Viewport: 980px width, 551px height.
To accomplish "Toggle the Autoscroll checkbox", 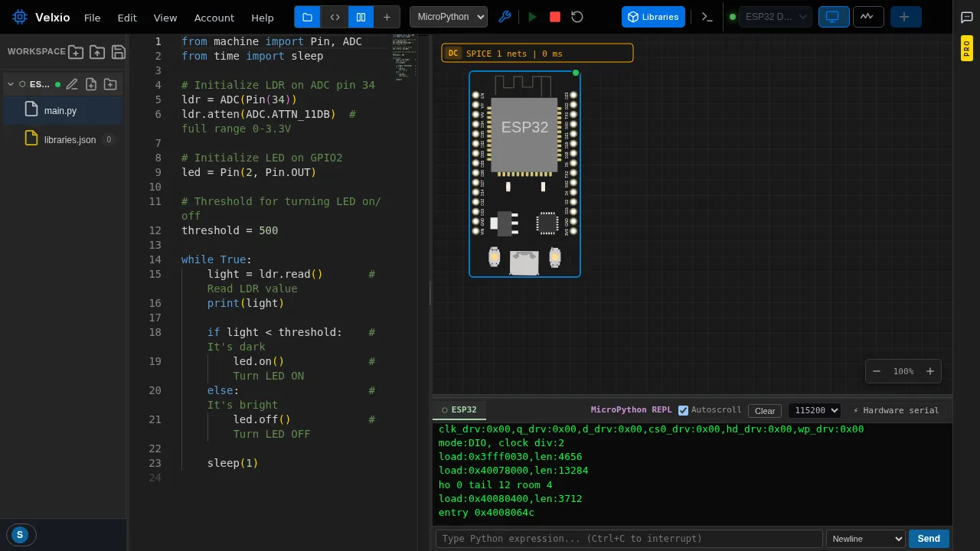I will [683, 410].
